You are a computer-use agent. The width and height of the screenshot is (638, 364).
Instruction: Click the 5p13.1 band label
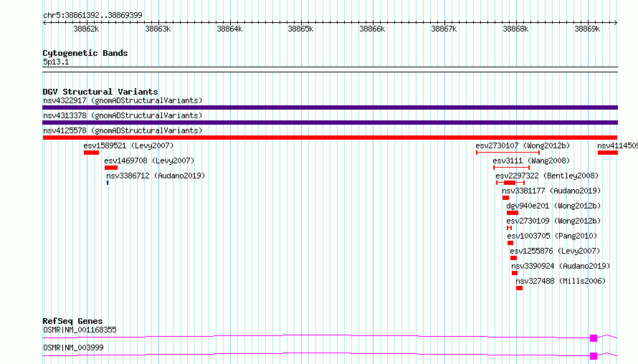(56, 62)
